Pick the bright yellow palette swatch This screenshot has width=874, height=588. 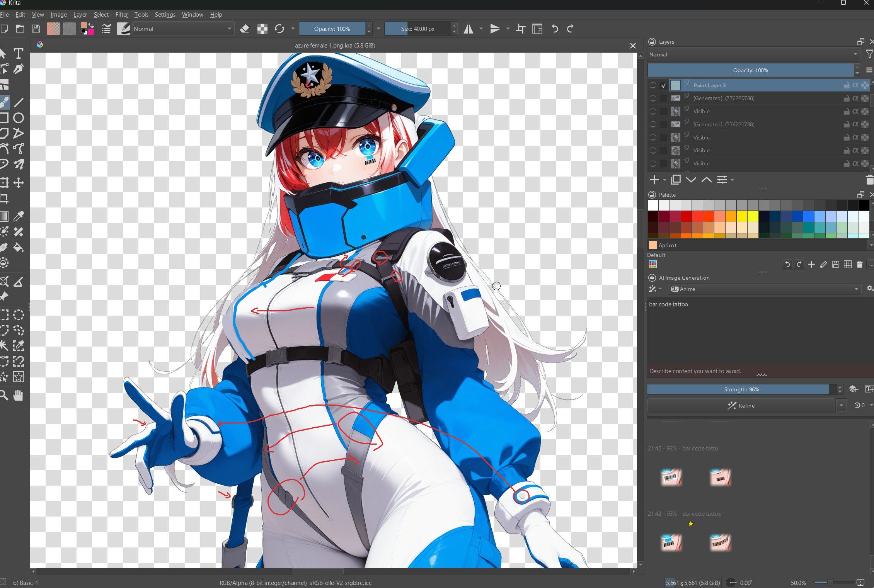[x=753, y=216]
